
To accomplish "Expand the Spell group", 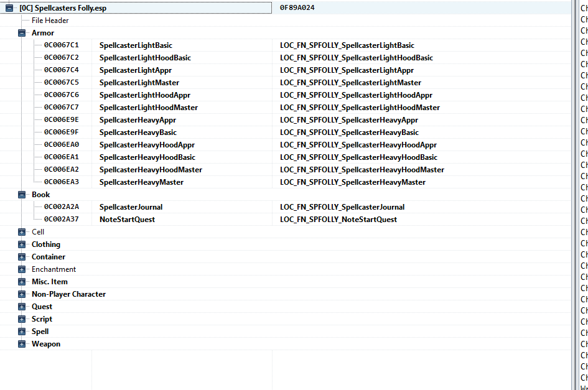I will [22, 332].
